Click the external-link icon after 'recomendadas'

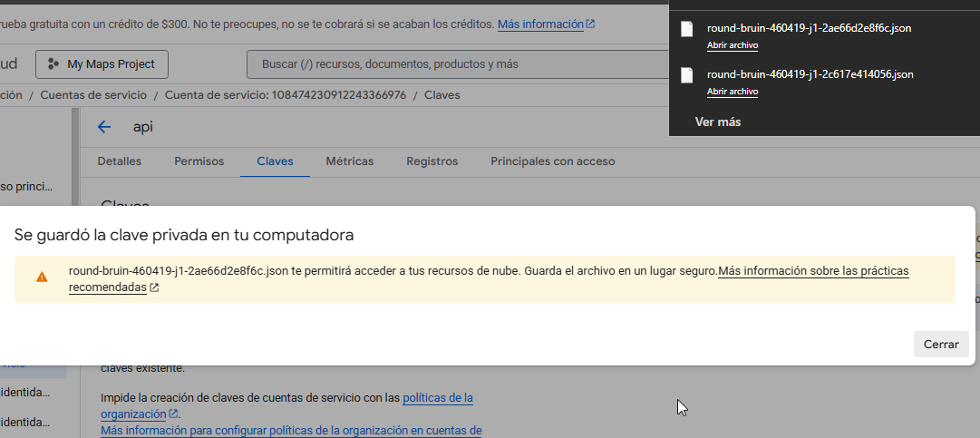click(154, 288)
